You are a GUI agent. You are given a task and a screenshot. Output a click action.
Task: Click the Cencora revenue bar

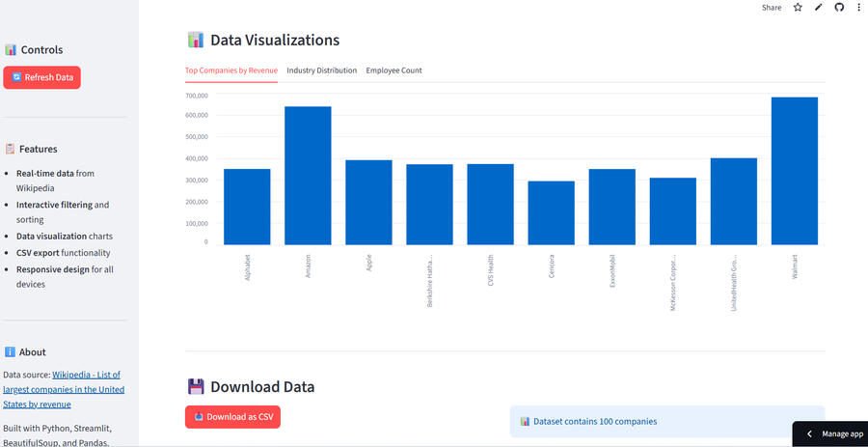pyautogui.click(x=551, y=212)
